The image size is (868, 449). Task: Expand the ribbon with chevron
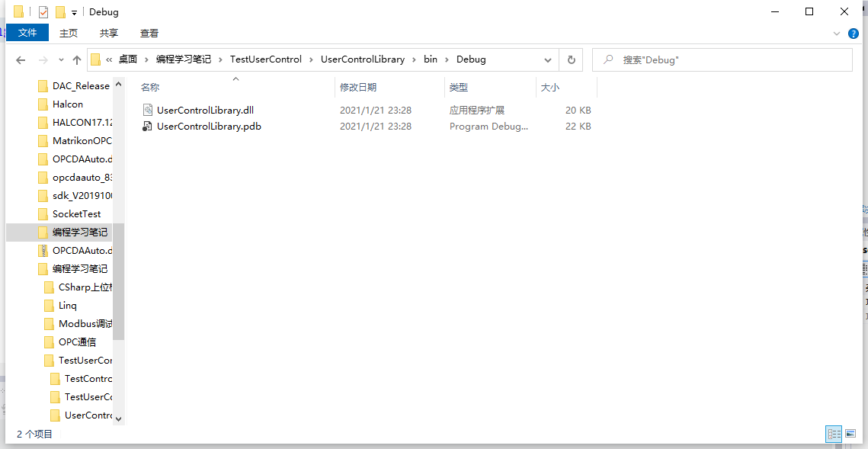pos(837,34)
